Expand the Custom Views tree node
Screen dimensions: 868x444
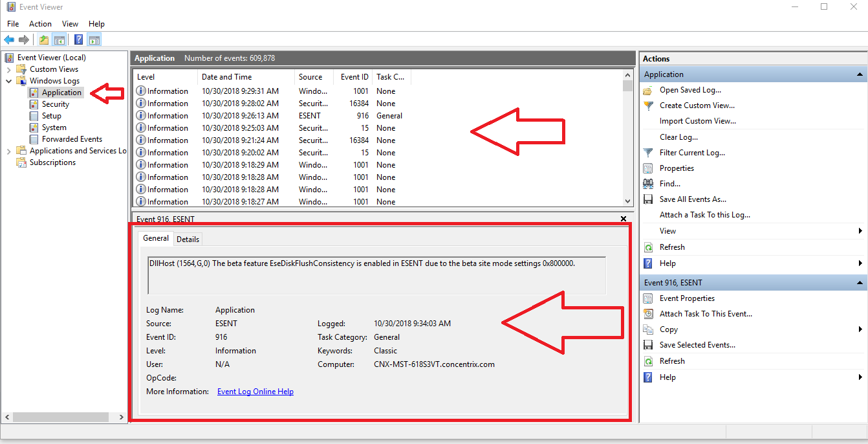coord(8,69)
